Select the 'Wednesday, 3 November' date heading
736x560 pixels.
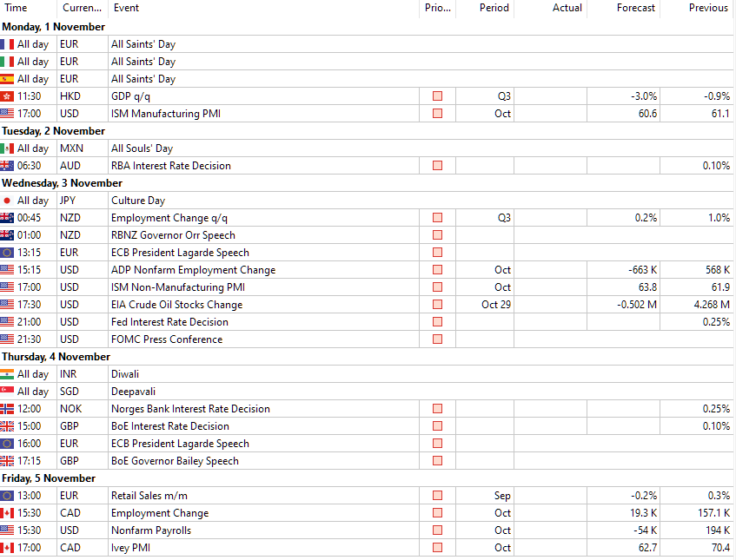[x=62, y=183]
